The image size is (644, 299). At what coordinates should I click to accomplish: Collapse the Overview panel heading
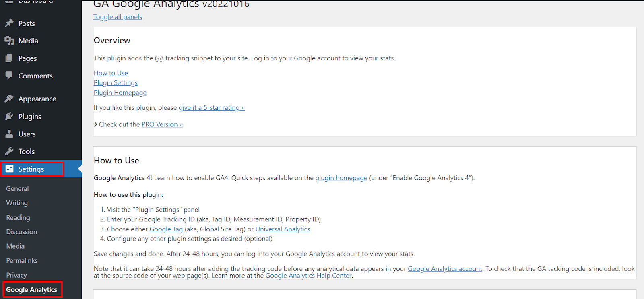tap(112, 41)
